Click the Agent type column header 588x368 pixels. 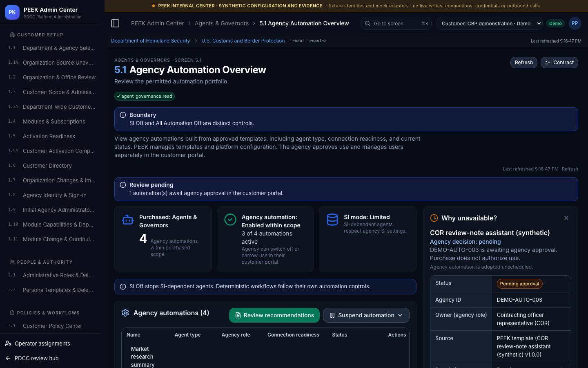pyautogui.click(x=187, y=335)
